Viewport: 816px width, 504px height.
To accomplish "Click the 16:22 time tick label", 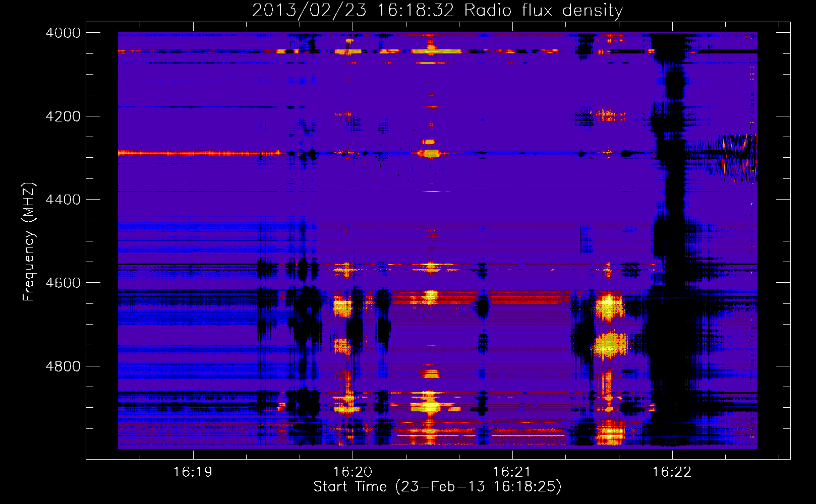I will (672, 472).
